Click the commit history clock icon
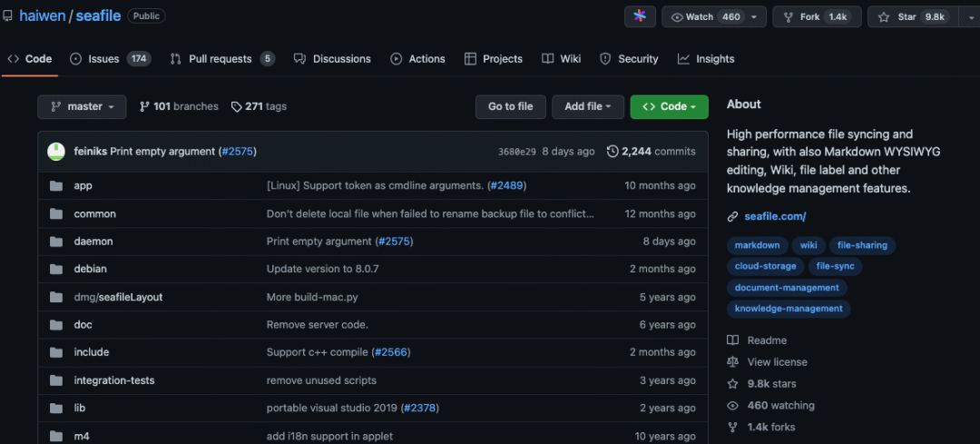 pyautogui.click(x=612, y=152)
